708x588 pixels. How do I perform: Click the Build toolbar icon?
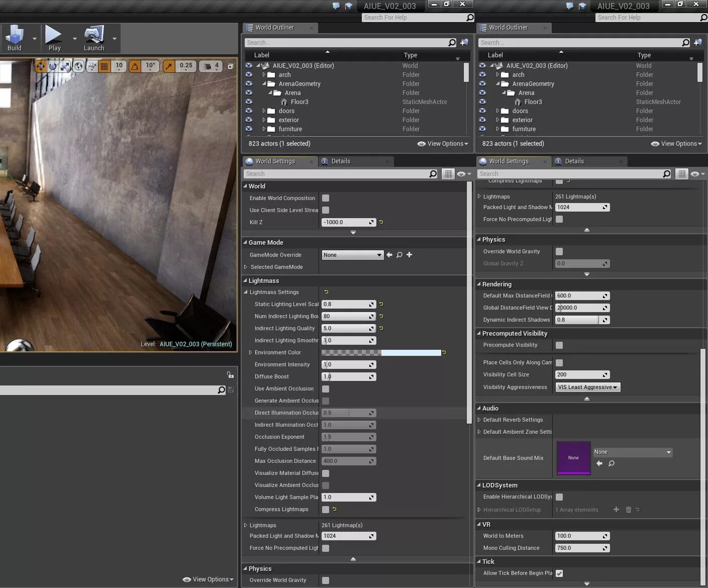click(x=15, y=35)
